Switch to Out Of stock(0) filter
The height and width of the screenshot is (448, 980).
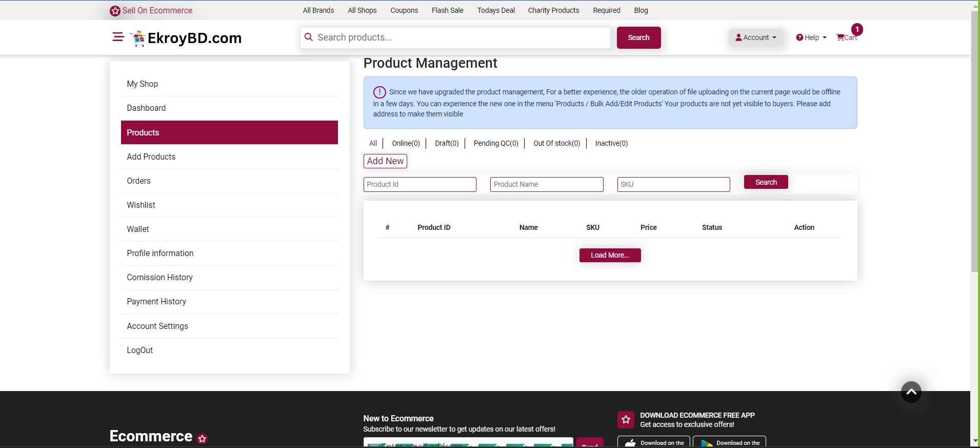(x=556, y=143)
